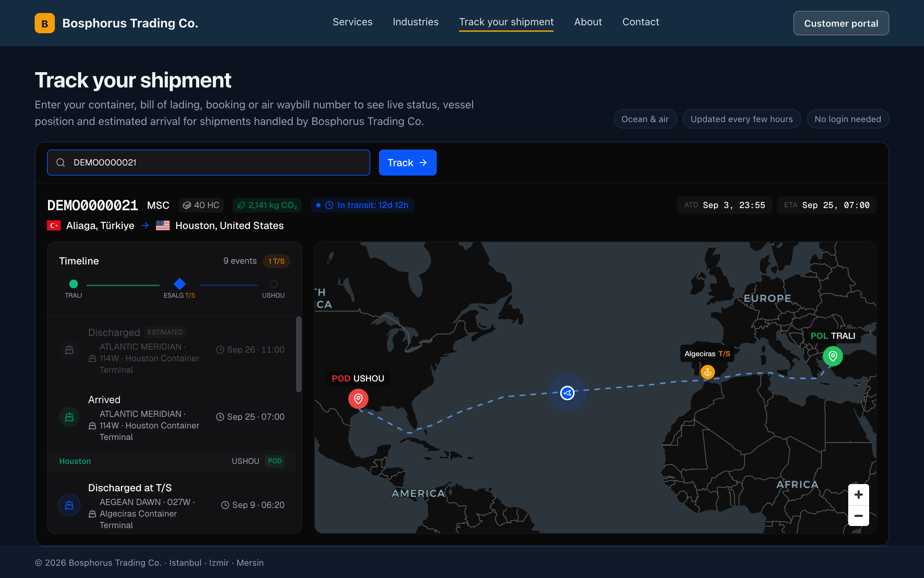Click the search magnifier icon in tracking field
Viewport: 924px width, 578px height.
pos(61,163)
